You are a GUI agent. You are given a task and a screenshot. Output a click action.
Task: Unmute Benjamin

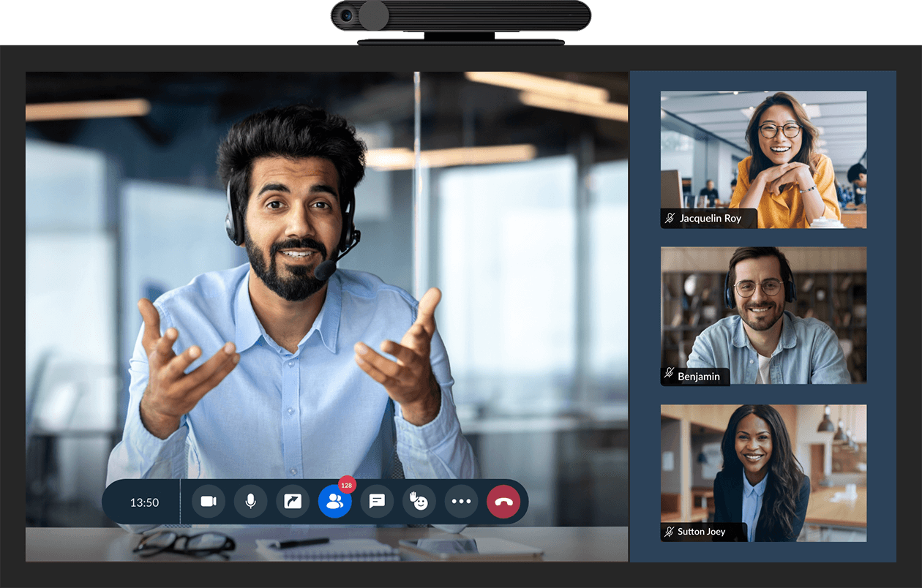point(668,376)
